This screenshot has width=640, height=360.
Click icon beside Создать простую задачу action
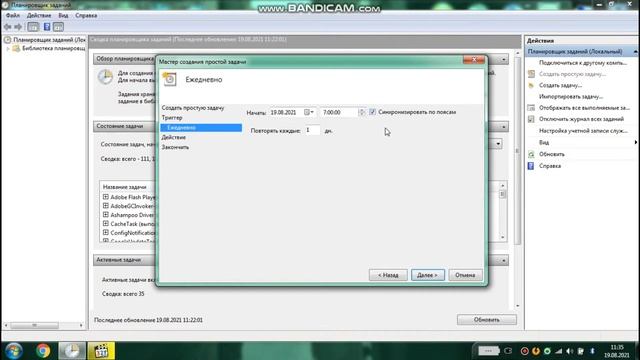pos(531,74)
